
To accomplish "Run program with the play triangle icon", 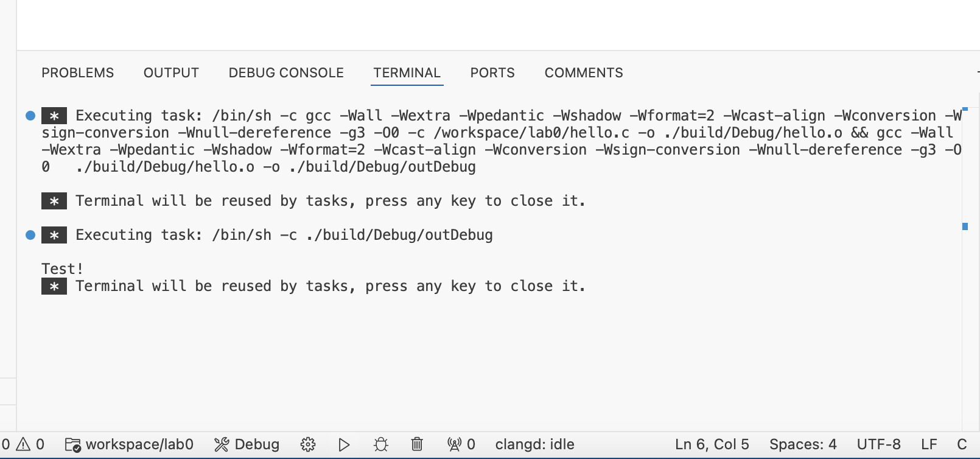I will click(x=344, y=444).
